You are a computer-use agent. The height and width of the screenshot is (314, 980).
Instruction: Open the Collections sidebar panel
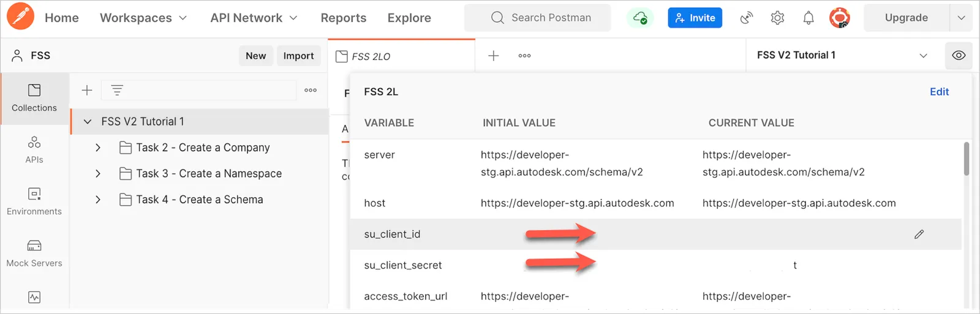pyautogui.click(x=34, y=99)
